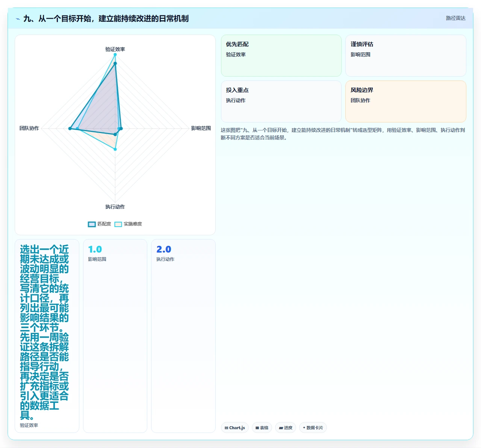Click the 1.0 value in the stat card
The image size is (481, 448).
95,250
